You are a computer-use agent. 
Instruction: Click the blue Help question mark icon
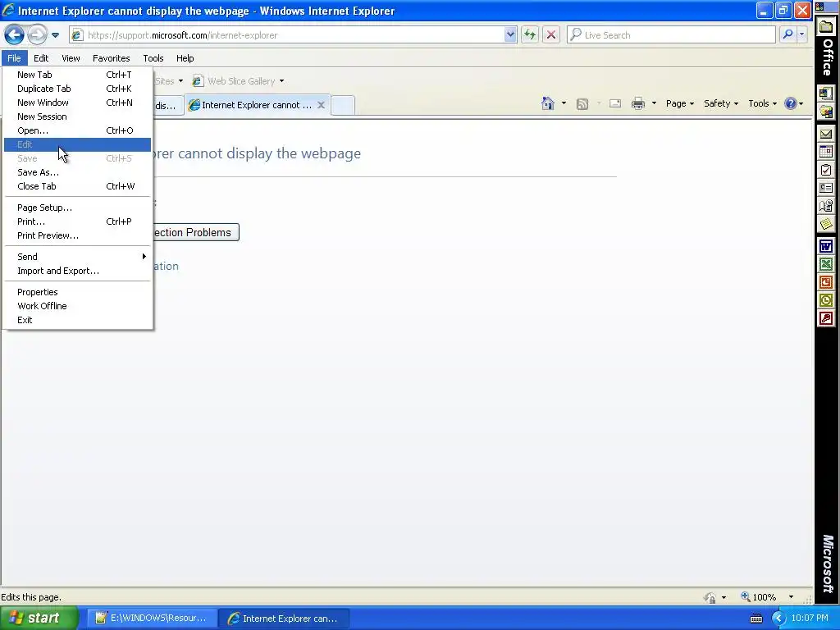click(790, 103)
